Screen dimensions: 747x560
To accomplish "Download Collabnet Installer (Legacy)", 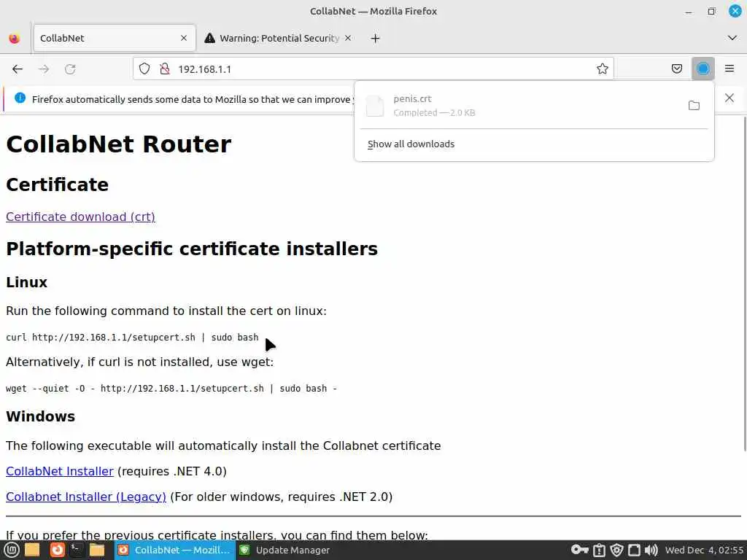I will (86, 497).
